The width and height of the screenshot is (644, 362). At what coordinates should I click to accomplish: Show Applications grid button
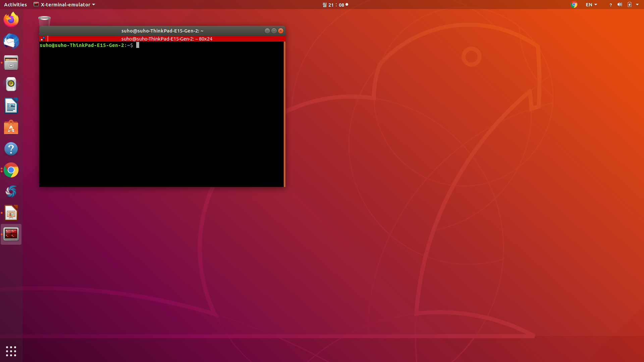tap(11, 351)
